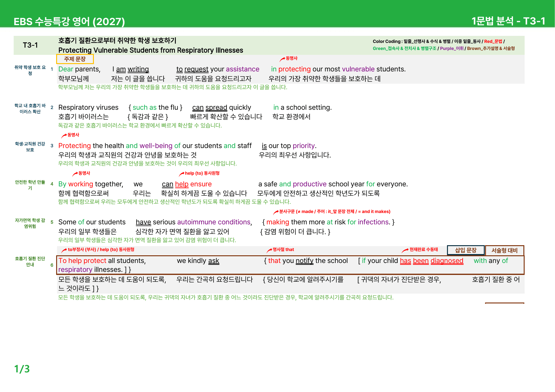Click the red word 'ensure' in sentence 4

201,184
